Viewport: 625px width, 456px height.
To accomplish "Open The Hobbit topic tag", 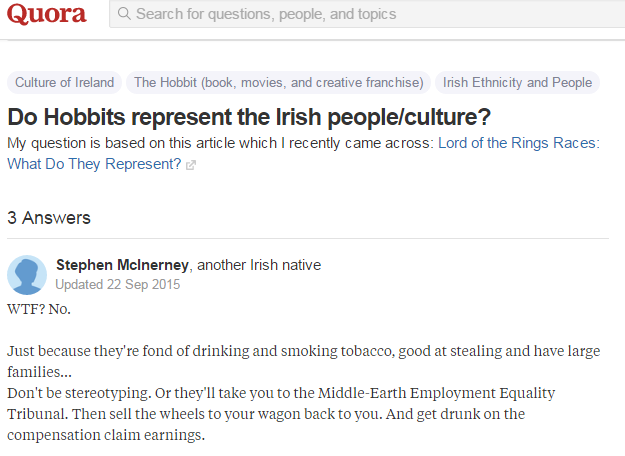I will click(x=279, y=83).
